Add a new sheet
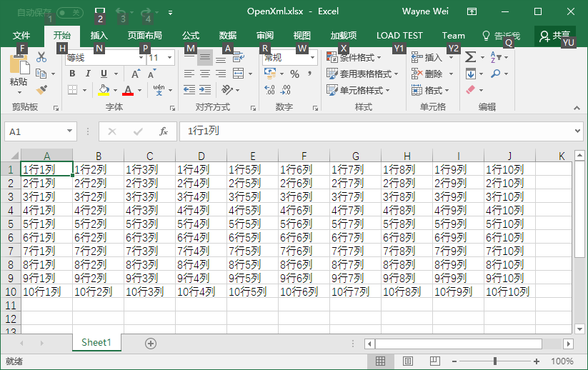 151,344
